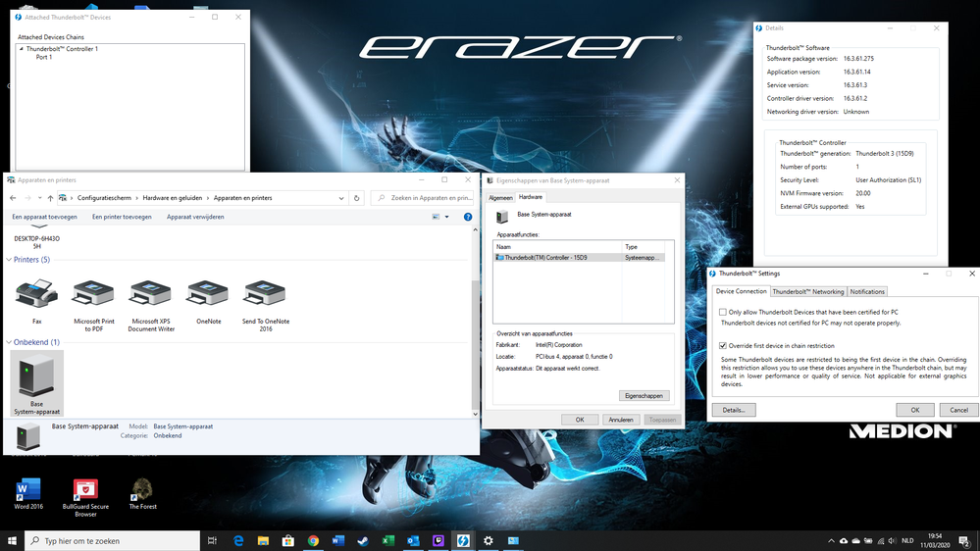Click the blue help icon in Apparaten en printers
The height and width of the screenshot is (551, 980).
click(x=468, y=217)
